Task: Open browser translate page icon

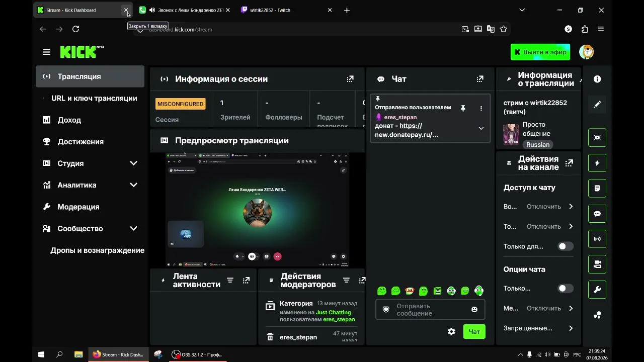Action: [x=491, y=29]
